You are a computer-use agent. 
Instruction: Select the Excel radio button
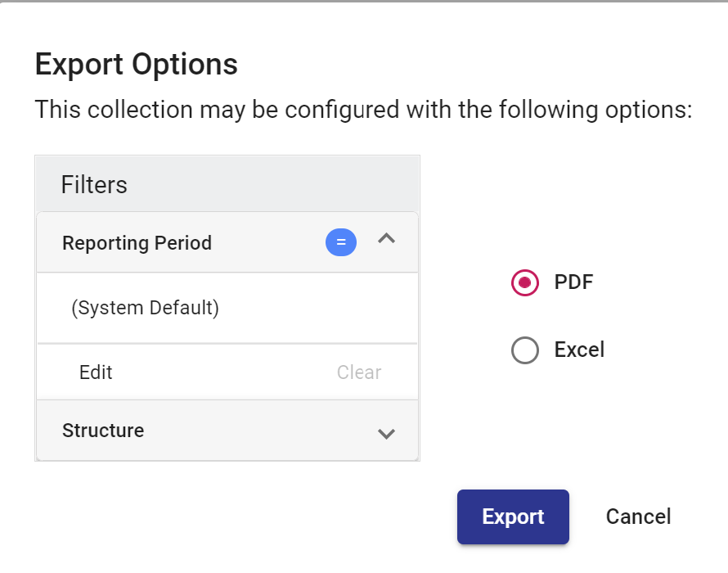point(524,350)
